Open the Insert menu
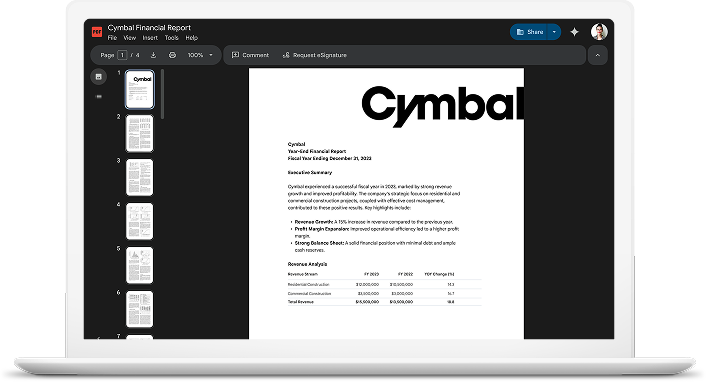The height and width of the screenshot is (382, 706). click(150, 38)
